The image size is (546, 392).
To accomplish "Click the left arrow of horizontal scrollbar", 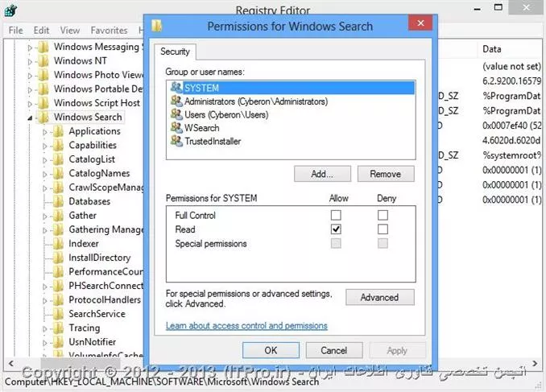I will pos(10,363).
